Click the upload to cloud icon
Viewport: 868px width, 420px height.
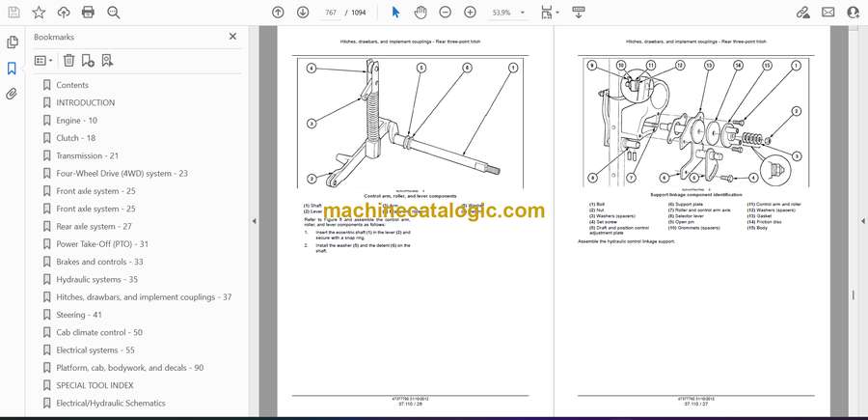click(x=64, y=13)
